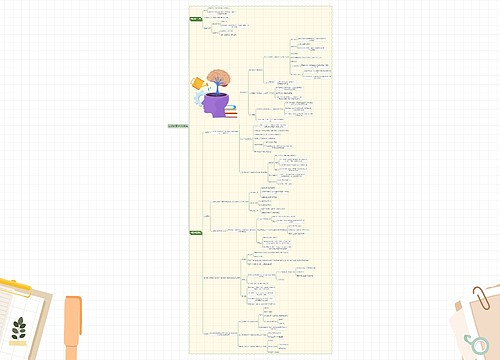Select the thick green trunk line of mind map
Screen dimensions: 500x360
click(189, 126)
